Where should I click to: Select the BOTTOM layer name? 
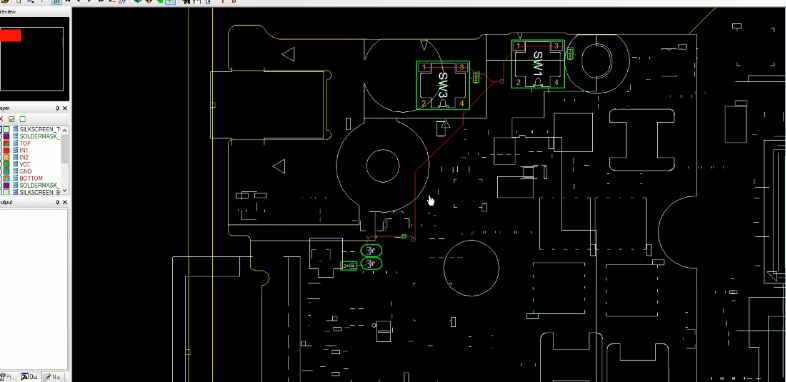pos(31,178)
